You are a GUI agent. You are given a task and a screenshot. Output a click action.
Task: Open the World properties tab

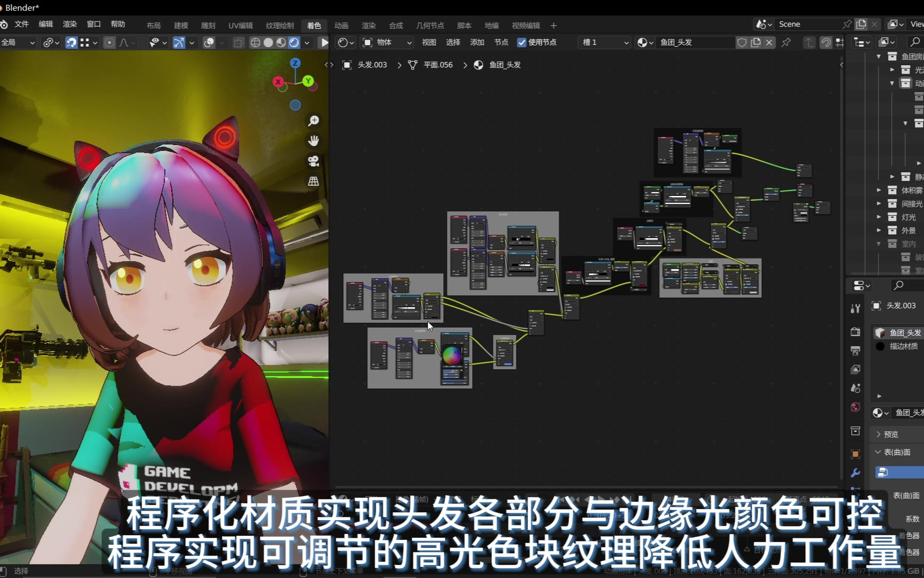[856, 407]
